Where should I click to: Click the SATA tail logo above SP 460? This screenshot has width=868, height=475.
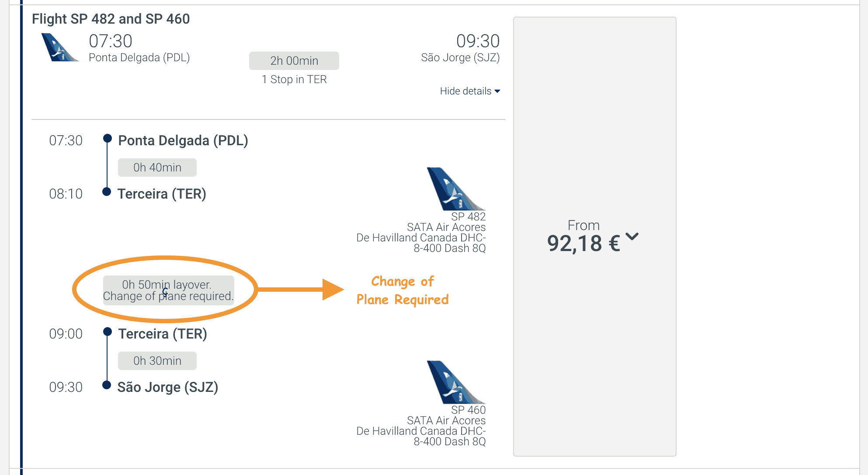click(x=456, y=382)
